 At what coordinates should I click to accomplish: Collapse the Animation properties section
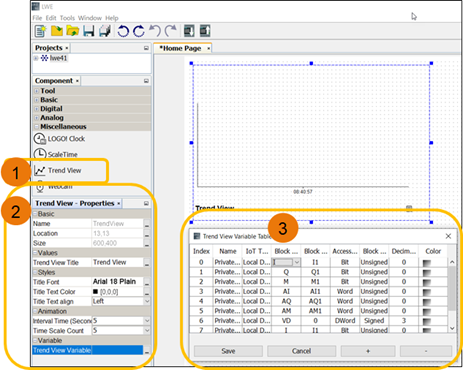pyautogui.click(x=35, y=311)
